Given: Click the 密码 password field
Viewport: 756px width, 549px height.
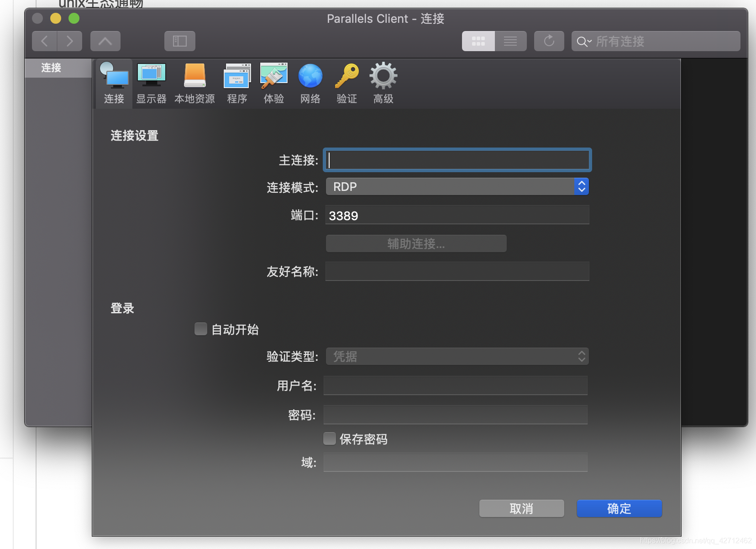Looking at the screenshot, I should pos(456,415).
